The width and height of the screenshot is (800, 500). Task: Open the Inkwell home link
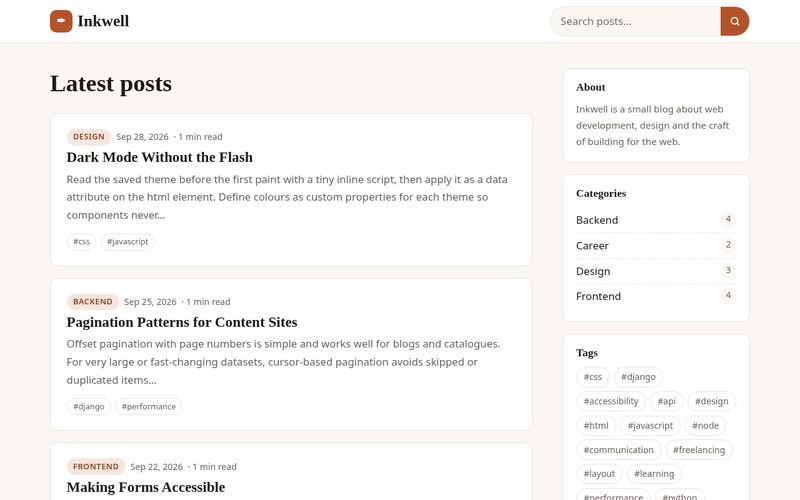coord(90,21)
